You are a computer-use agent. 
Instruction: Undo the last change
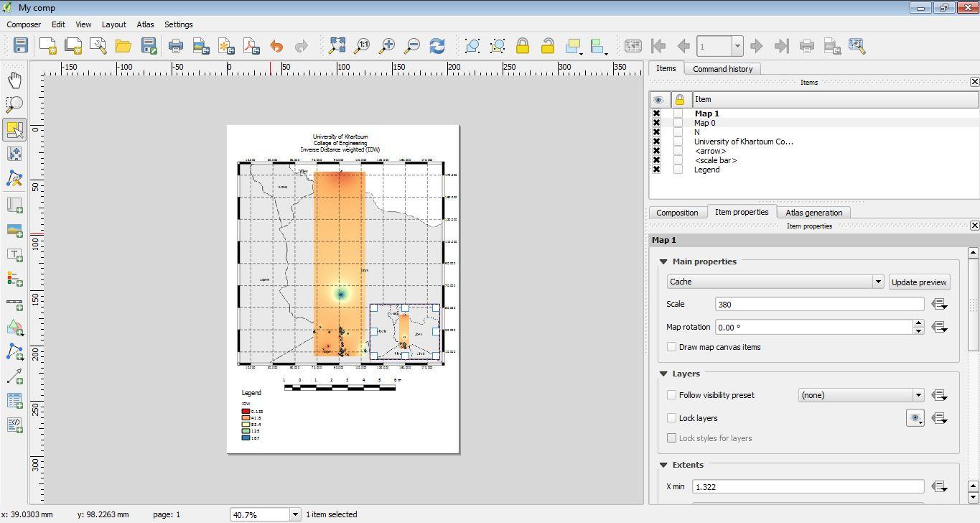pyautogui.click(x=276, y=46)
